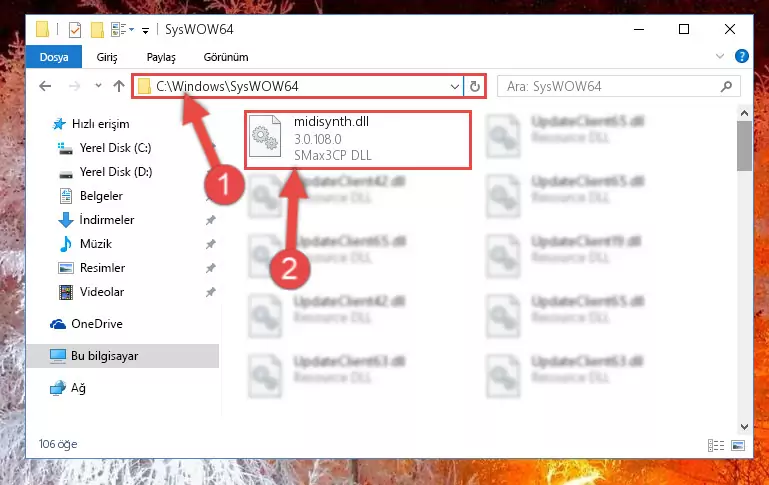
Task: Click the Resimler picture icon
Action: (x=66, y=268)
